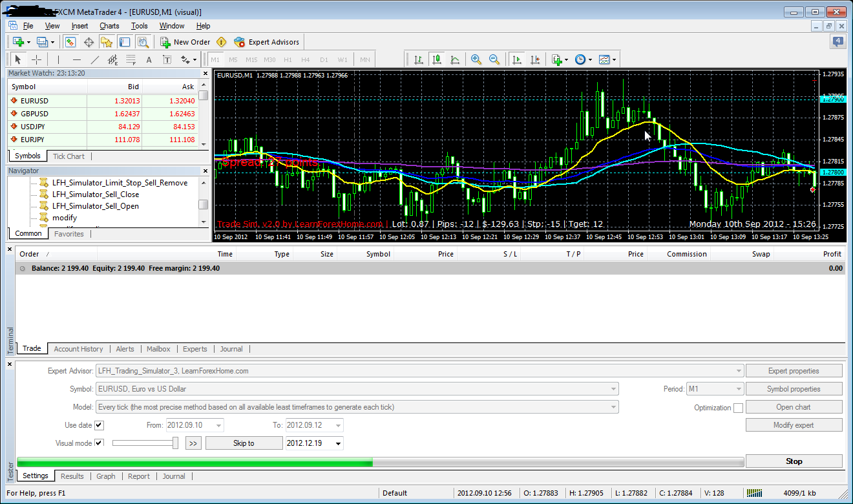Click the greyed-out Open chart button

pos(794,407)
